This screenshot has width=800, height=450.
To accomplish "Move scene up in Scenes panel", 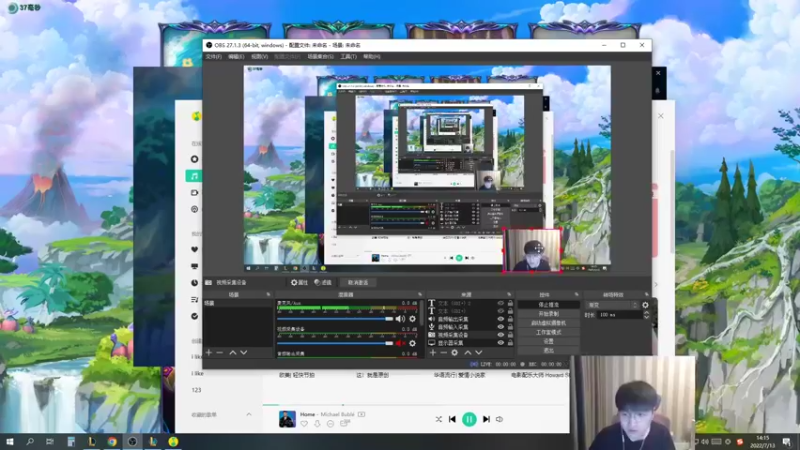I will pos(233,353).
